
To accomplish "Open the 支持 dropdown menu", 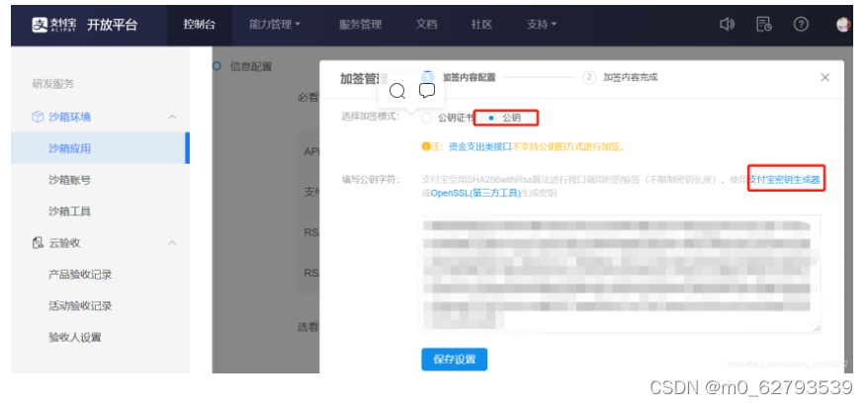I will [541, 24].
